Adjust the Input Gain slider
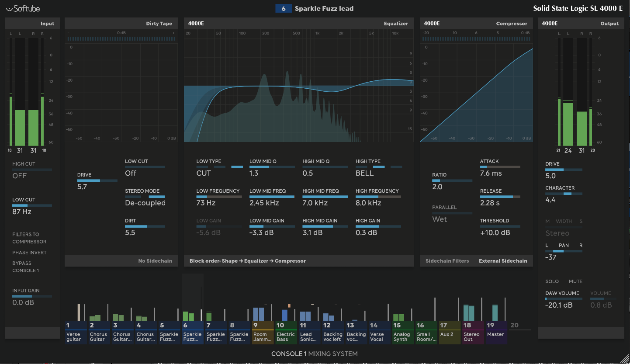 32,296
